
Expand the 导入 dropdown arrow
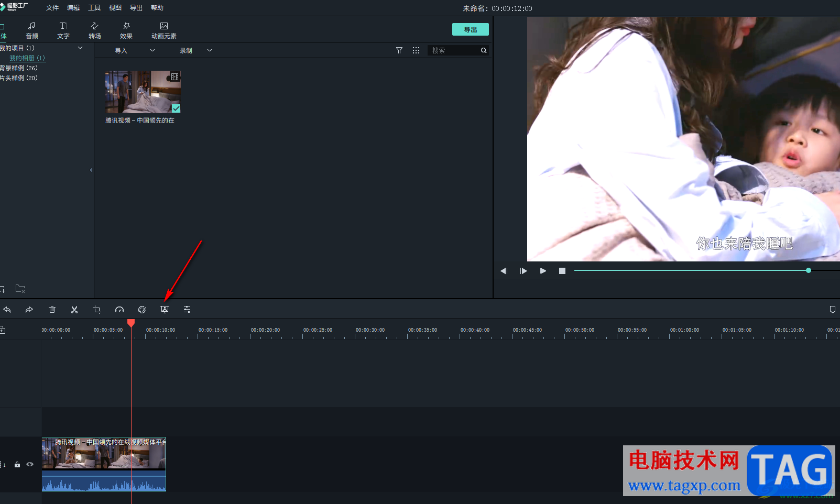click(x=152, y=50)
